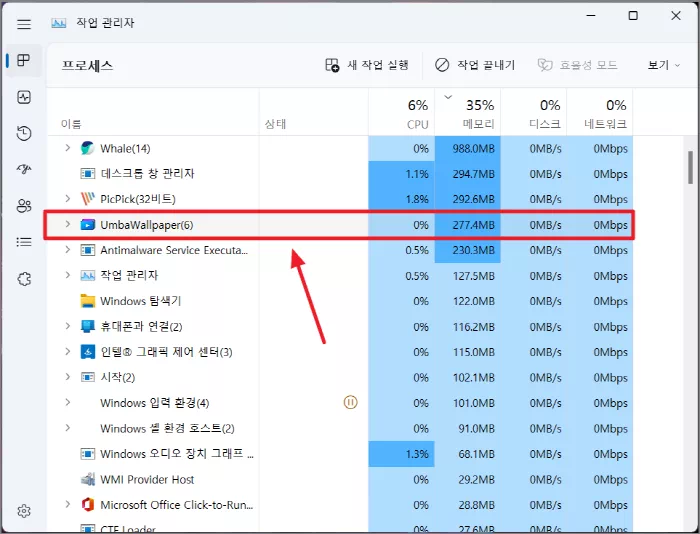
Task: Open the Services sidebar icon
Action: coord(24,279)
